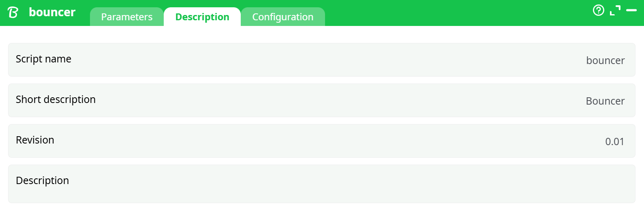Select the 'bouncer' script name value
644x210 pixels.
pos(605,60)
